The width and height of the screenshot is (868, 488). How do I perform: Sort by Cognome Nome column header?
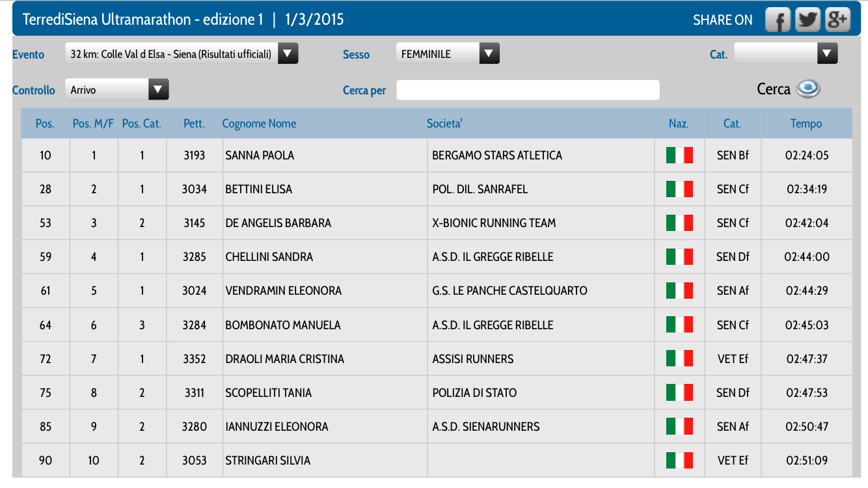coord(259,124)
